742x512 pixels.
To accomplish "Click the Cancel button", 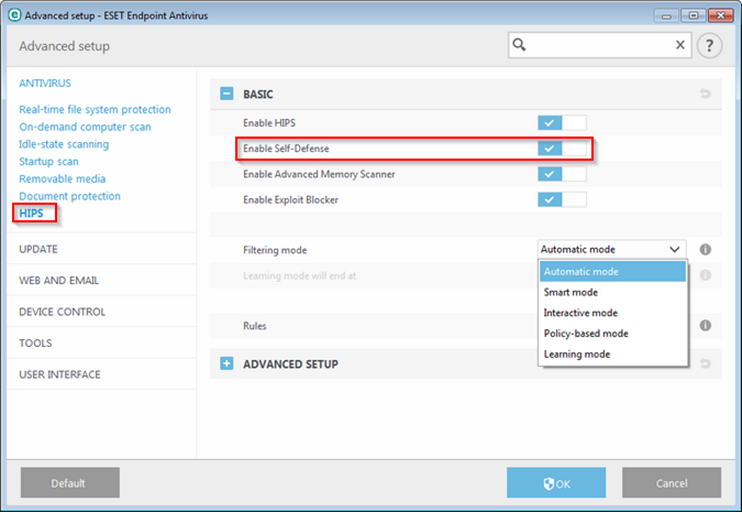I will pyautogui.click(x=671, y=483).
